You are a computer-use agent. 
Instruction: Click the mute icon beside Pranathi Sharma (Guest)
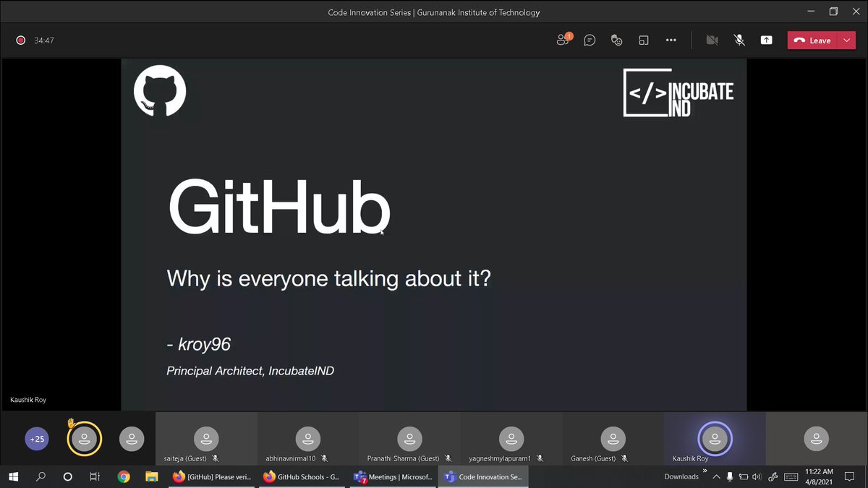pos(448,458)
